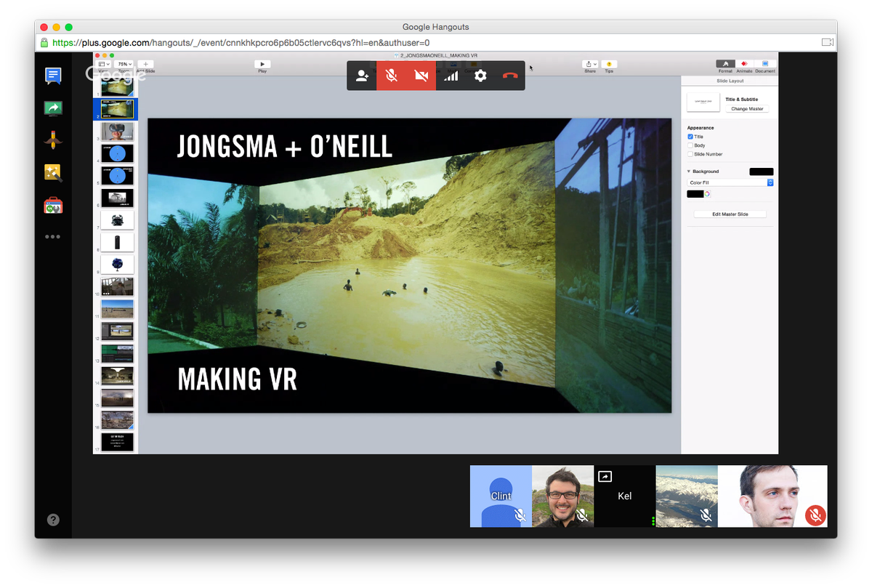This screenshot has width=872, height=588.
Task: Click the Edit Master Slide button
Action: pos(730,214)
